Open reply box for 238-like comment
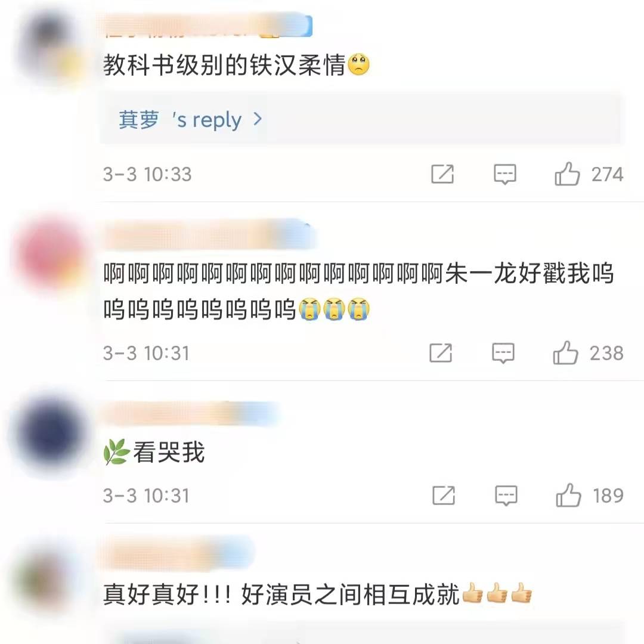 coord(503,353)
